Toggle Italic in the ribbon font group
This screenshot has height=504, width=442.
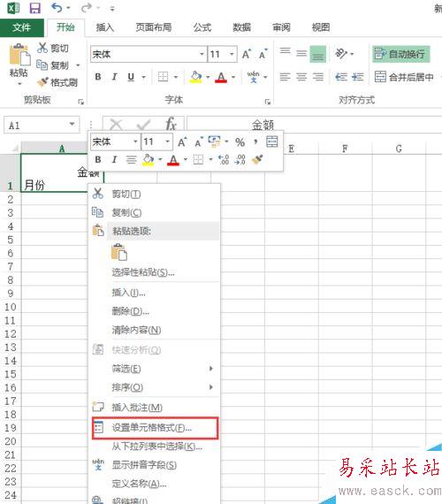[x=114, y=77]
